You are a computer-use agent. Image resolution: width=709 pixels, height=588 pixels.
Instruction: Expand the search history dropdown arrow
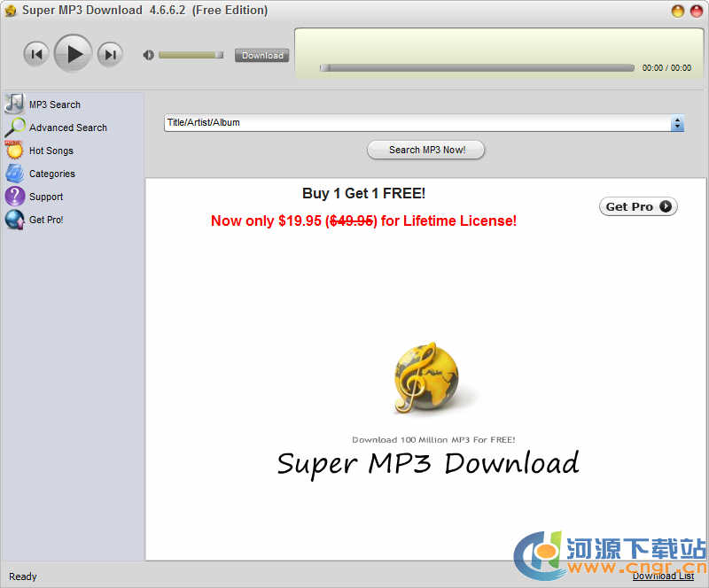click(x=677, y=123)
